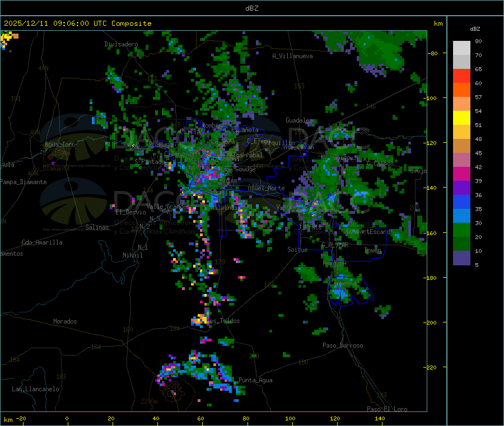This screenshot has width=504, height=426.
Task: Click the Lag.Llancanelo map label
Action: 35,389
